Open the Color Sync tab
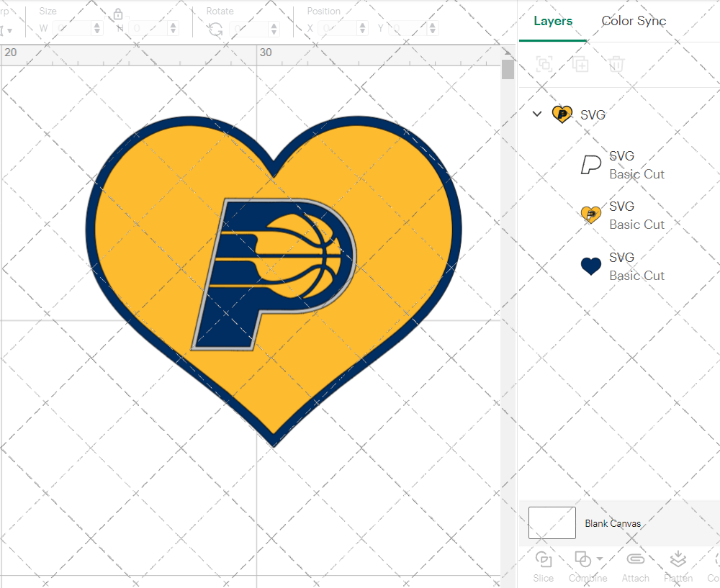 (x=634, y=21)
